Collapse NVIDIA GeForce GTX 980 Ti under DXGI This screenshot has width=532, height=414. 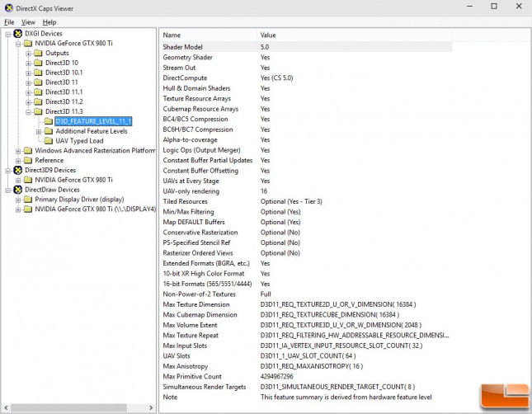[18, 44]
